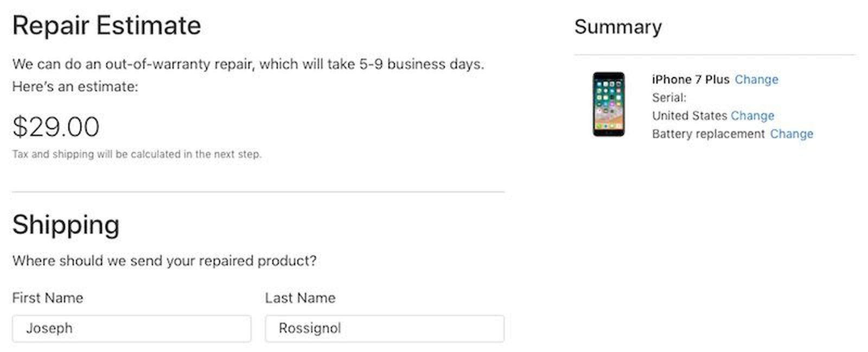This screenshot has width=868, height=352.
Task: Click the Battery replacement text
Action: click(x=706, y=134)
